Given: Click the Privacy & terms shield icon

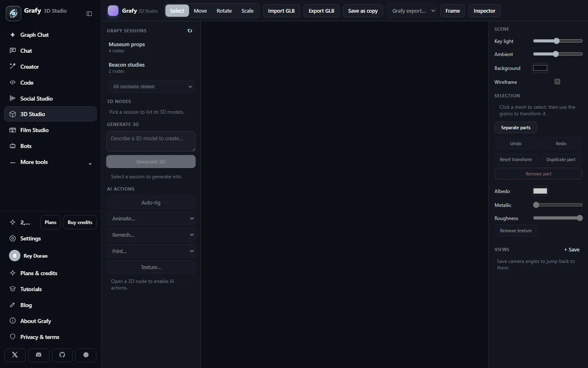Looking at the screenshot, I should (13, 337).
